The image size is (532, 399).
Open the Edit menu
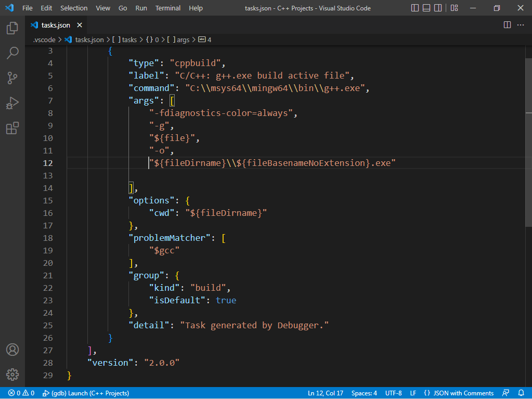pos(46,8)
